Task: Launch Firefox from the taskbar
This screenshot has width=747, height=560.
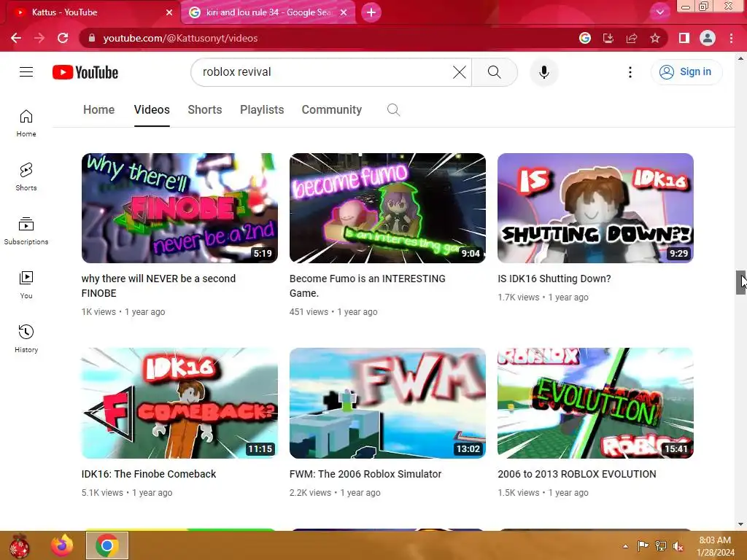Action: tap(63, 545)
